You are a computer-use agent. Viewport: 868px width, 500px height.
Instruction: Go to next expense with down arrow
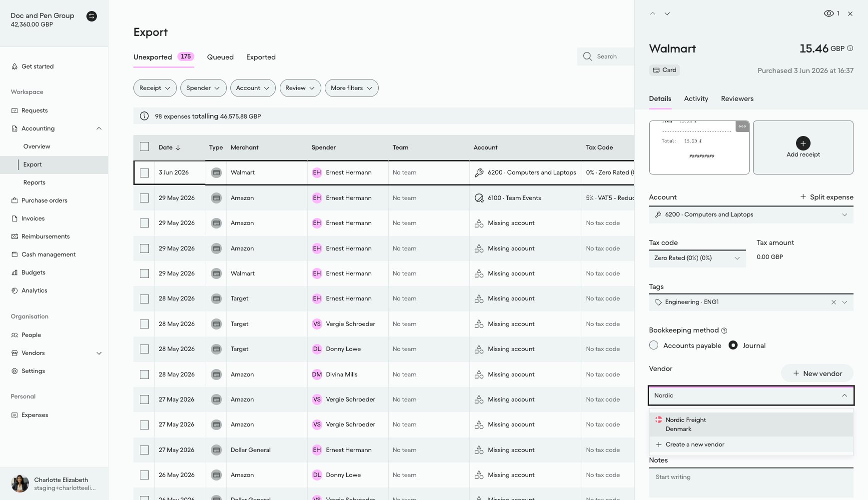point(667,13)
